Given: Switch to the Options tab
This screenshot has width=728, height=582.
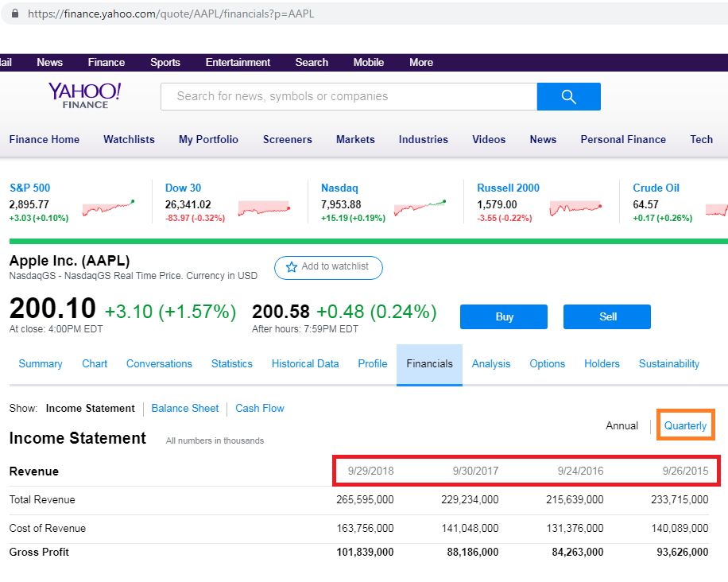Looking at the screenshot, I should point(548,363).
